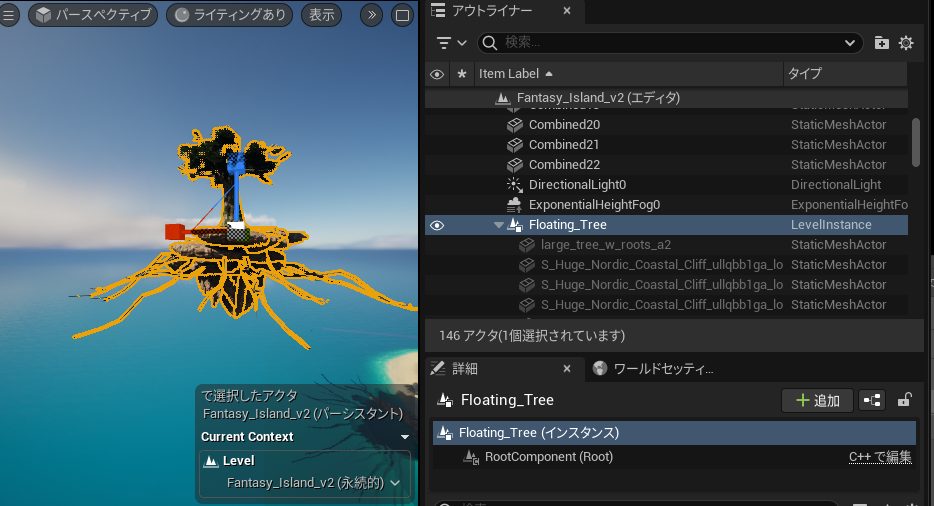Toggle the details panel lock icon
The height and width of the screenshot is (506, 934).
click(x=904, y=400)
